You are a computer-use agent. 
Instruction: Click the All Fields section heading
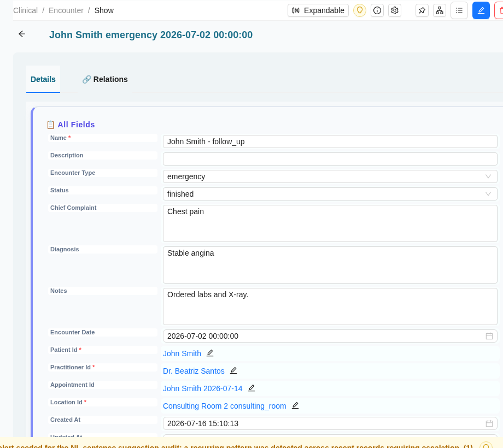77,125
